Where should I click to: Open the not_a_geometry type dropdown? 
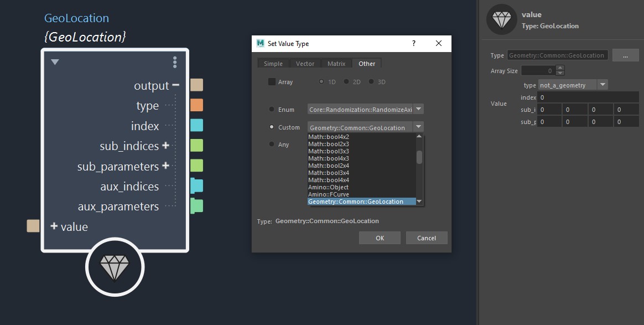[x=603, y=85]
